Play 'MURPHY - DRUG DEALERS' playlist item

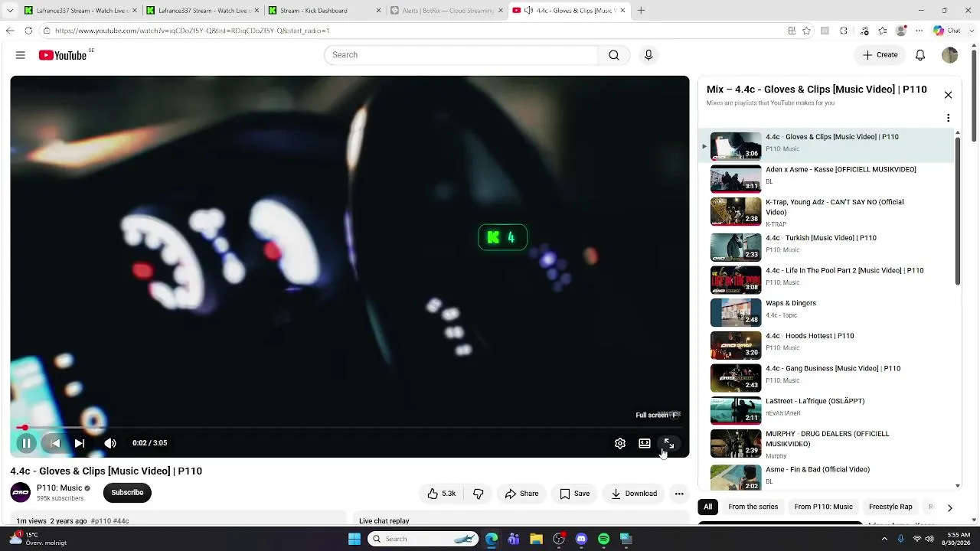(826, 443)
